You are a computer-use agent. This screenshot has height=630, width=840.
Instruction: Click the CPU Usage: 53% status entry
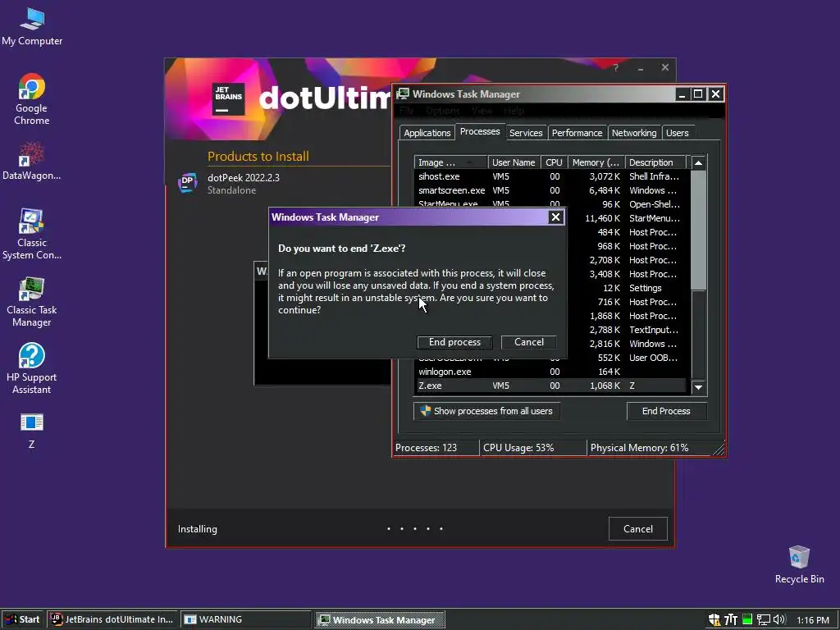point(532,448)
